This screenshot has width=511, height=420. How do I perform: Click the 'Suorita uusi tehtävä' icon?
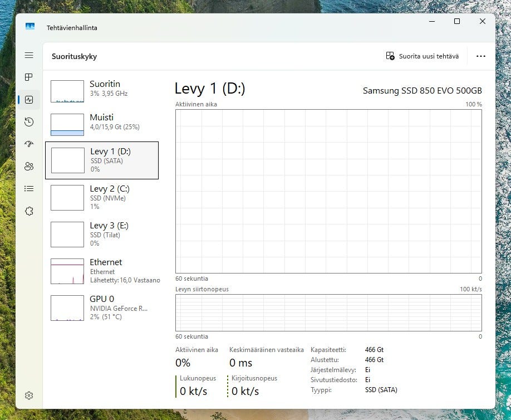pyautogui.click(x=390, y=56)
